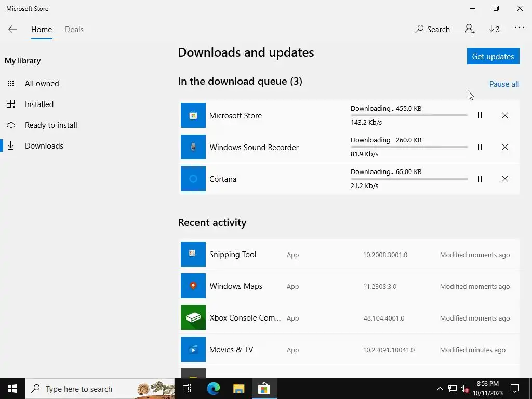Viewport: 532px width, 399px height.
Task: Click the Snipping Tool app icon
Action: [193, 254]
